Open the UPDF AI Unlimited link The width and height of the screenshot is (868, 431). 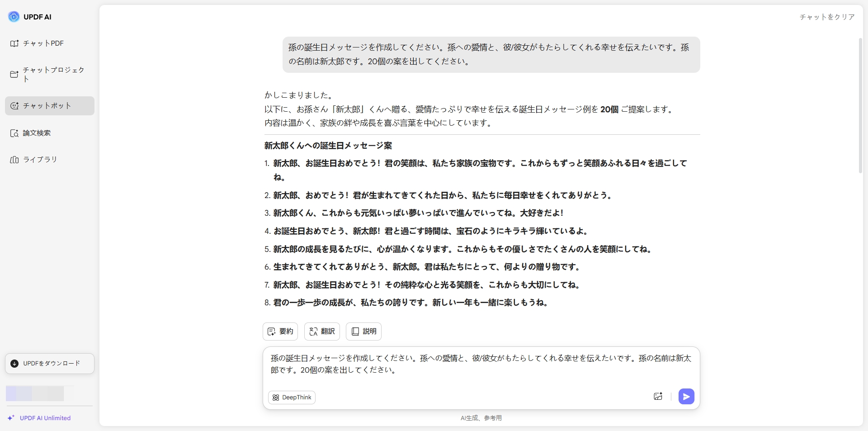coord(45,418)
